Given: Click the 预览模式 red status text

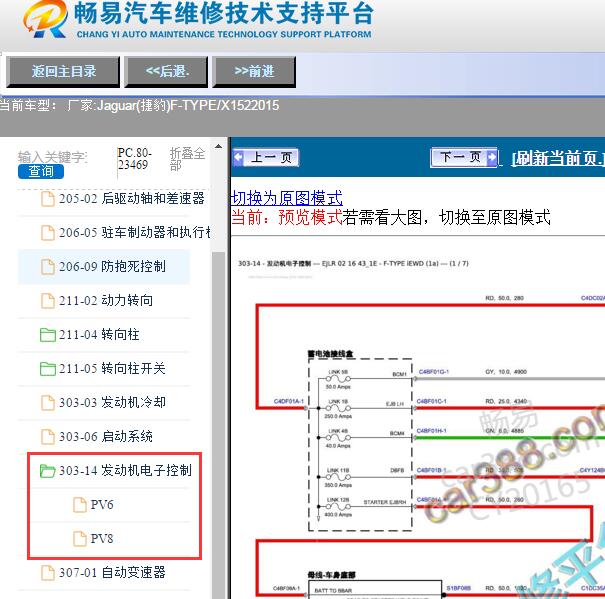Looking at the screenshot, I should point(310,217).
